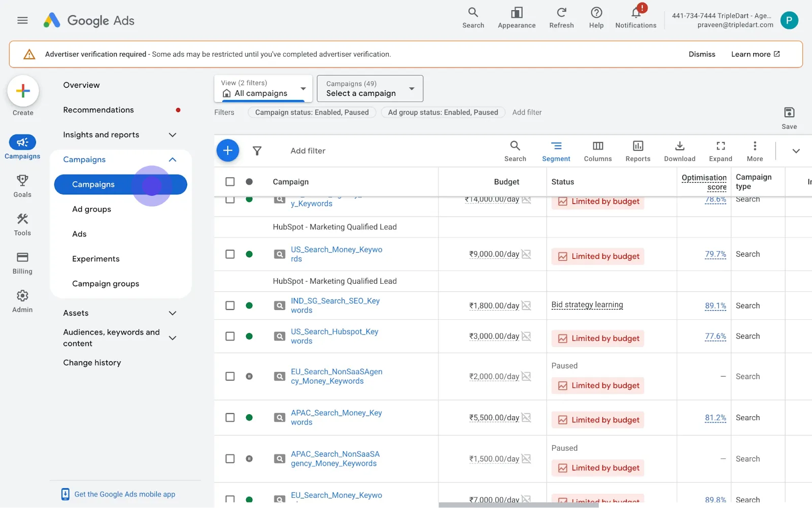This screenshot has width=812, height=508.
Task: Search the campaigns table
Action: pyautogui.click(x=515, y=151)
